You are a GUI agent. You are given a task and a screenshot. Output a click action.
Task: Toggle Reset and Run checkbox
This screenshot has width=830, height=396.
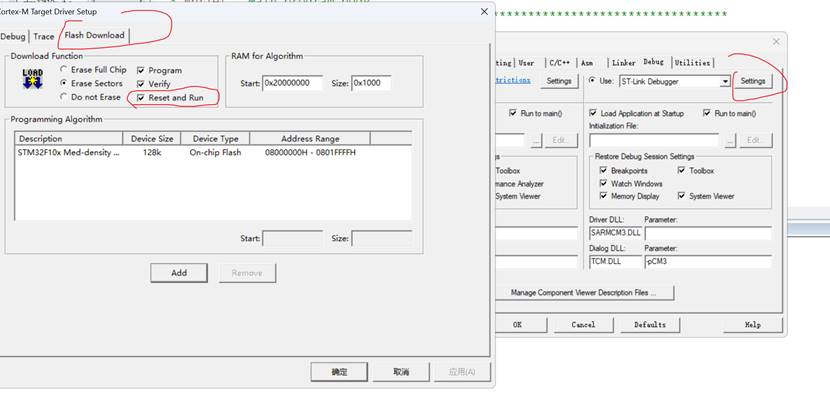click(x=170, y=98)
